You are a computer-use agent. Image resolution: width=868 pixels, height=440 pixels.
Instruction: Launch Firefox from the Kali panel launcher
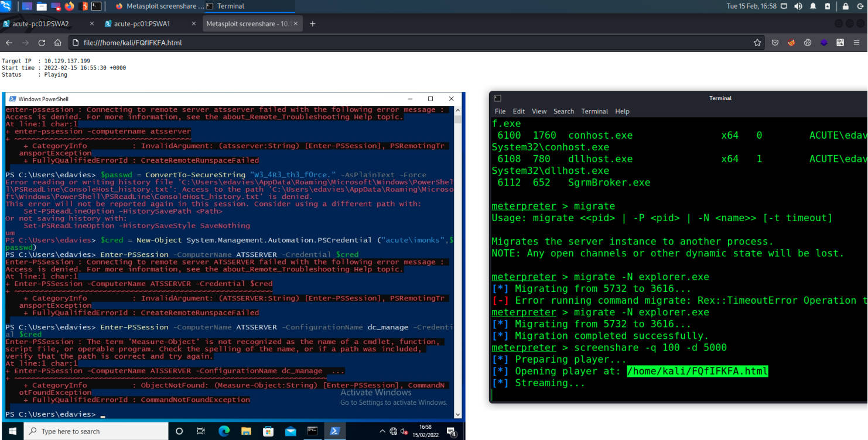point(69,6)
